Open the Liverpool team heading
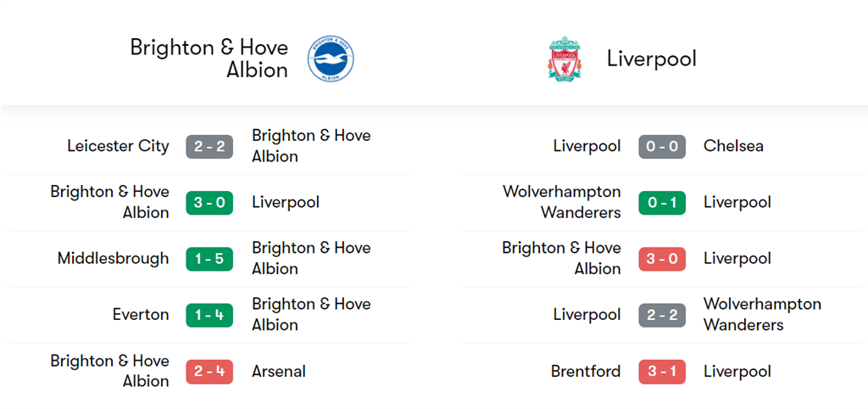This screenshot has height=409, width=868. [x=651, y=59]
